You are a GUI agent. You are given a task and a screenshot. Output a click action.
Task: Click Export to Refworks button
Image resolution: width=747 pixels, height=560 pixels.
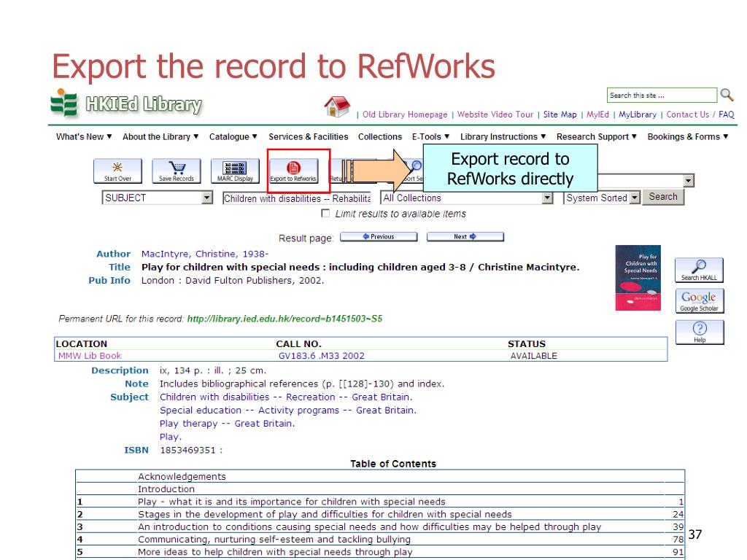pyautogui.click(x=293, y=171)
